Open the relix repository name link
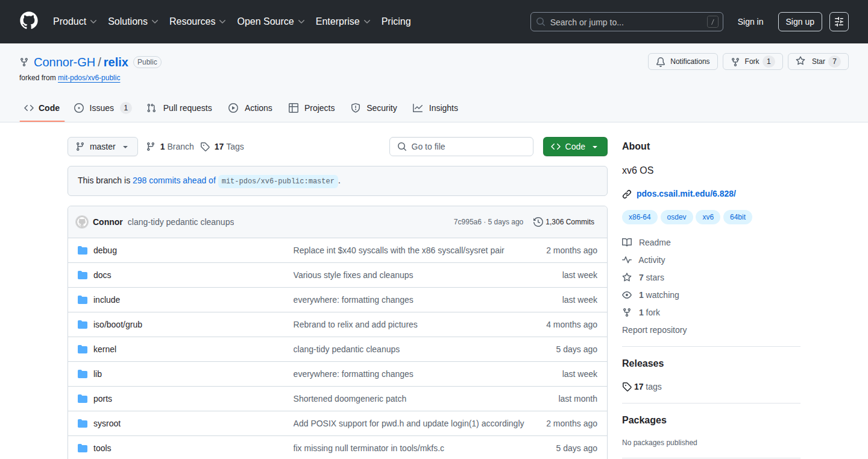 tap(116, 62)
